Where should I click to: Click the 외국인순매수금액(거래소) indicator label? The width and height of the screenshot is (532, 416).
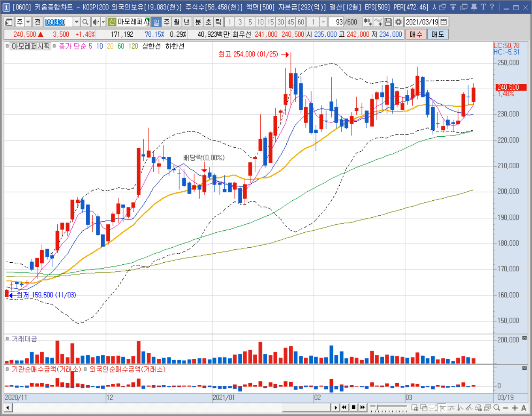pyautogui.click(x=127, y=369)
